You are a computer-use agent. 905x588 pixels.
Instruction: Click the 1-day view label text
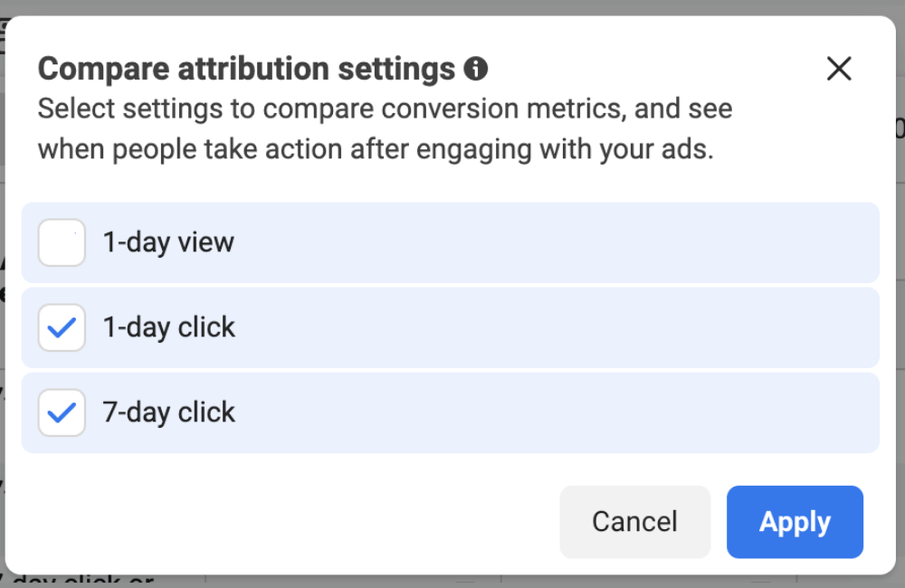(168, 242)
